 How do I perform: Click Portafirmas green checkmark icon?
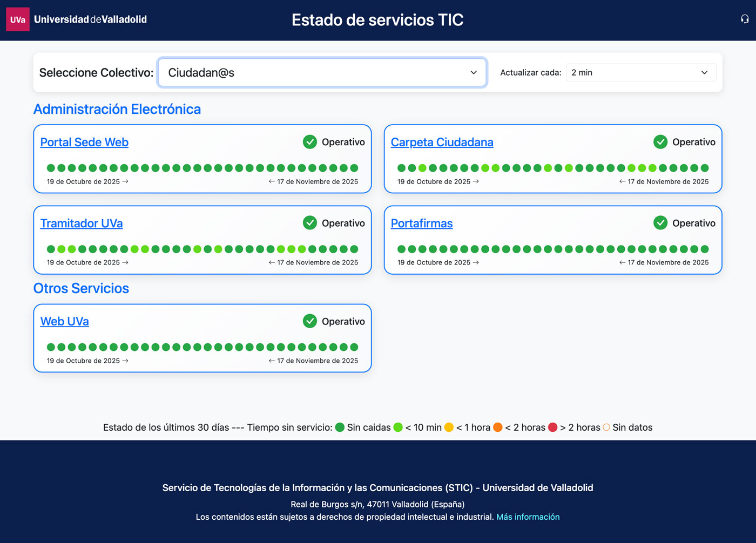click(660, 223)
